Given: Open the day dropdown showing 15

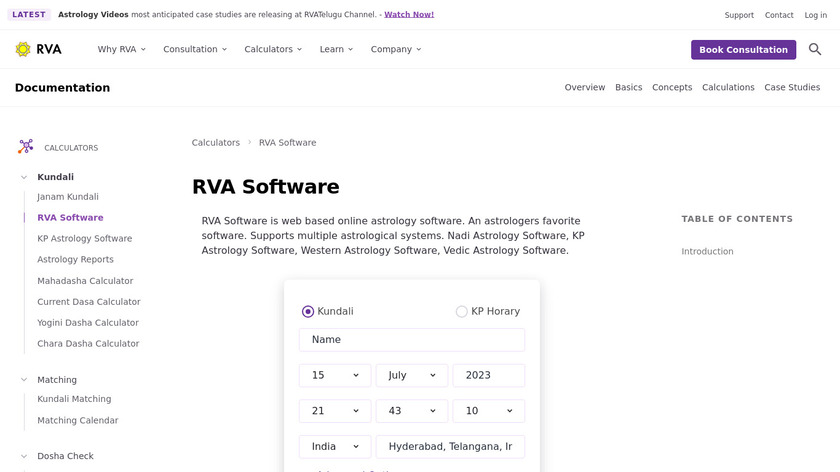Looking at the screenshot, I should pos(335,375).
